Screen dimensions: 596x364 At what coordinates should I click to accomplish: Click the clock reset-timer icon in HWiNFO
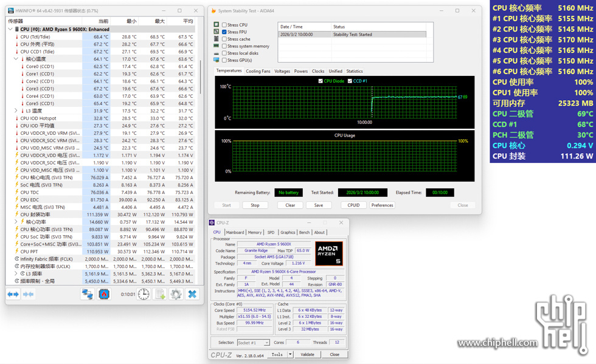pyautogui.click(x=144, y=294)
